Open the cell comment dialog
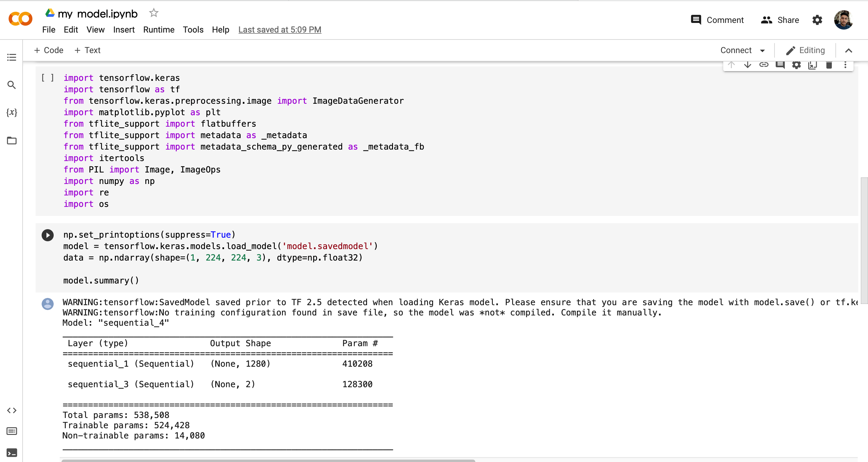This screenshot has width=868, height=462. tap(781, 65)
